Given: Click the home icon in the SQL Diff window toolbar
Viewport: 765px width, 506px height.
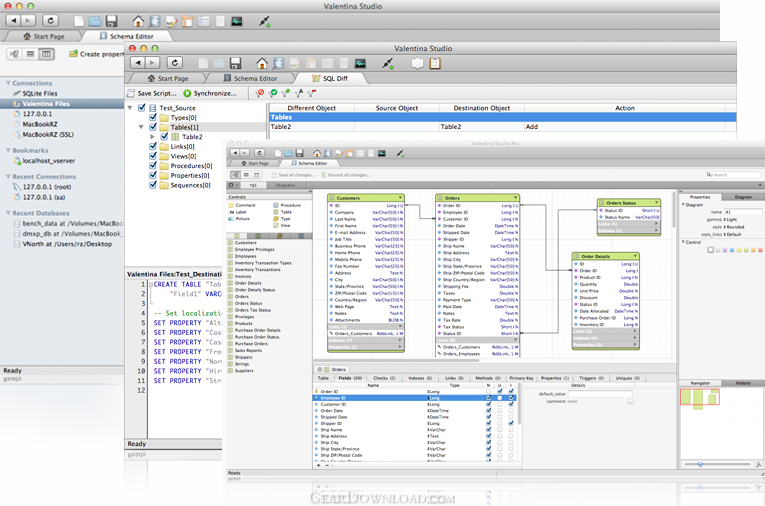Looking at the screenshot, I should (x=262, y=62).
